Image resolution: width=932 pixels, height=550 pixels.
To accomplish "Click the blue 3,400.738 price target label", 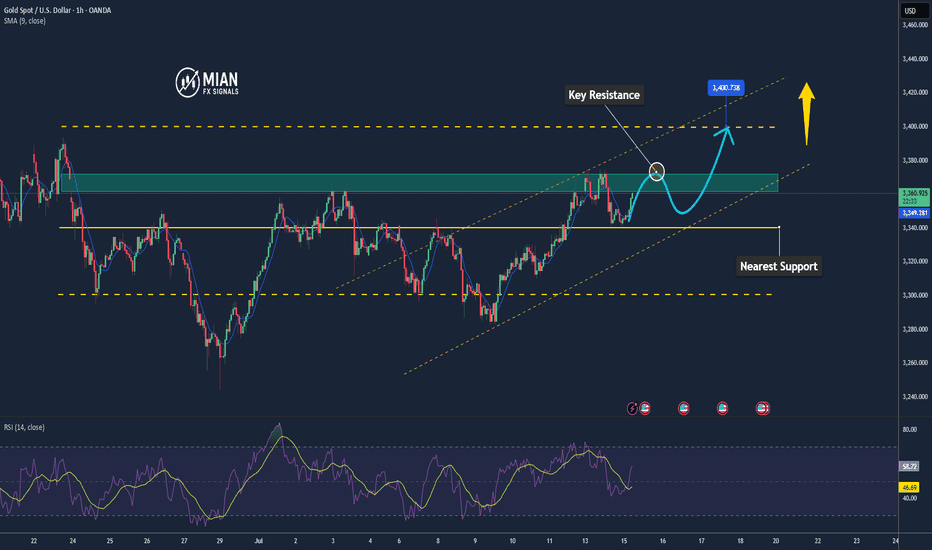I will [x=726, y=88].
